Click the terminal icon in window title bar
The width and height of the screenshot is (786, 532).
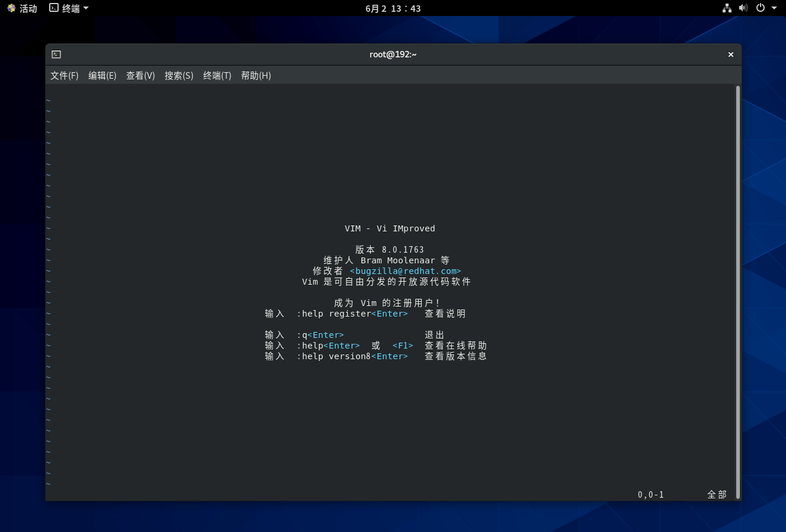click(56, 54)
